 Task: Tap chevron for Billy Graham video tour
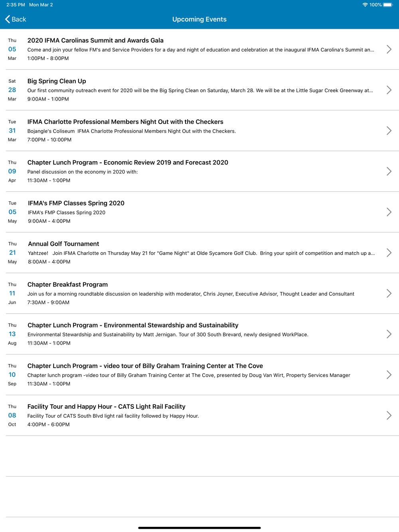[389, 375]
